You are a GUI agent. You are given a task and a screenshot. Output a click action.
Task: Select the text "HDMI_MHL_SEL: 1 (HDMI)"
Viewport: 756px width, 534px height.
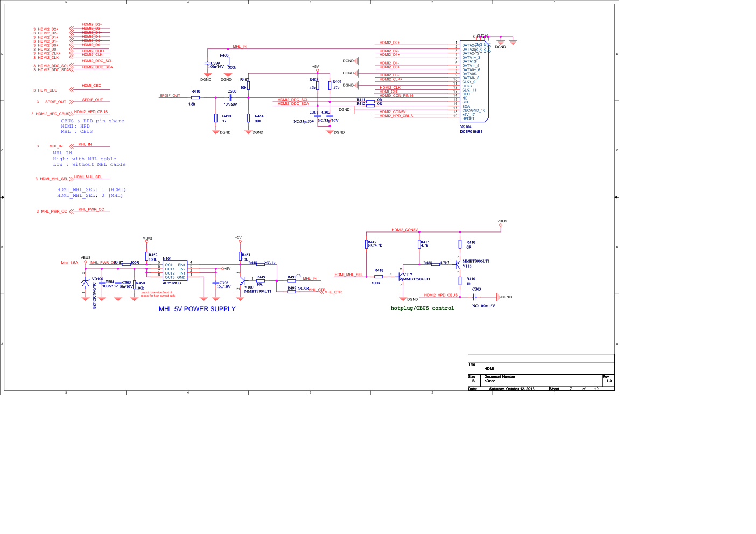tap(92, 190)
